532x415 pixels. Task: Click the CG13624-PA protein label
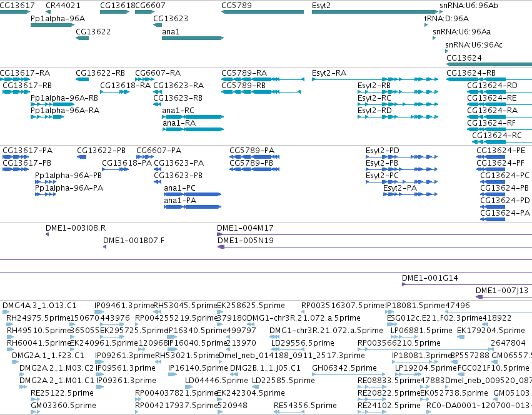click(505, 212)
